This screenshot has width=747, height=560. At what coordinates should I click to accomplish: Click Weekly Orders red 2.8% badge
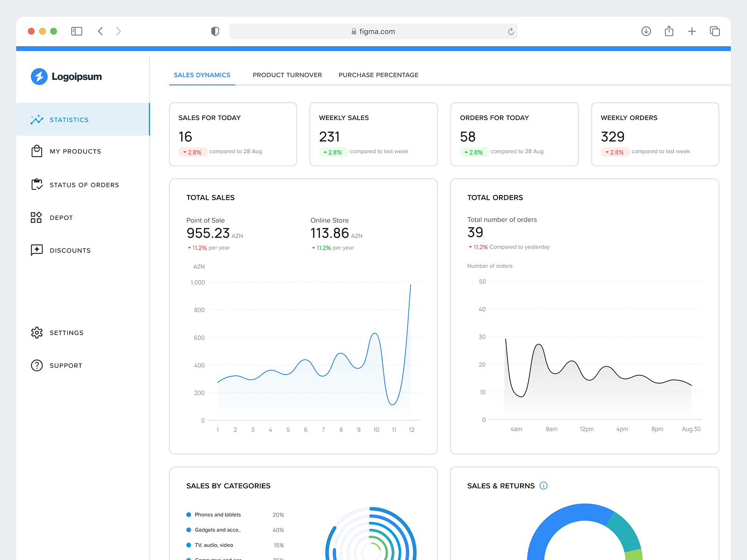point(615,152)
